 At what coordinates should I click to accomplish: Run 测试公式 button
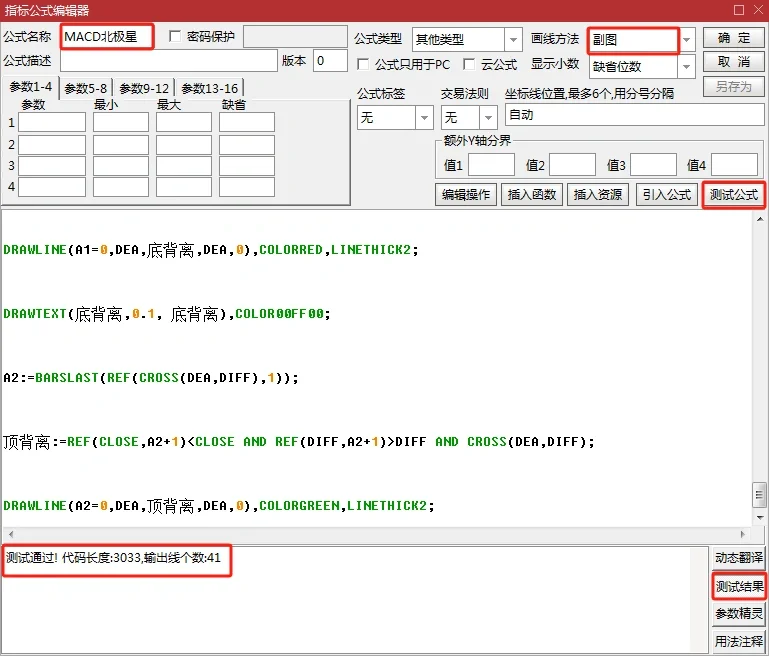point(734,195)
